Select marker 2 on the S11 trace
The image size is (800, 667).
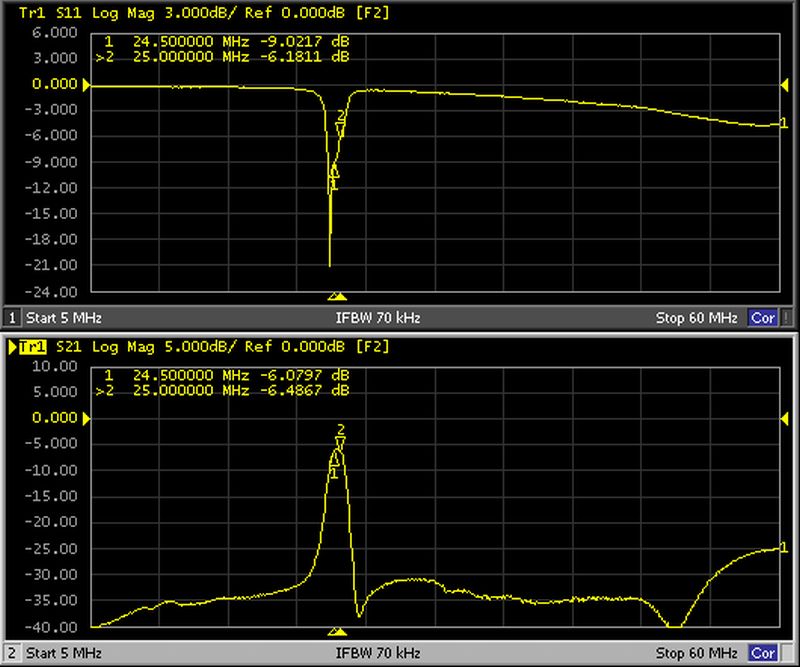(x=341, y=124)
